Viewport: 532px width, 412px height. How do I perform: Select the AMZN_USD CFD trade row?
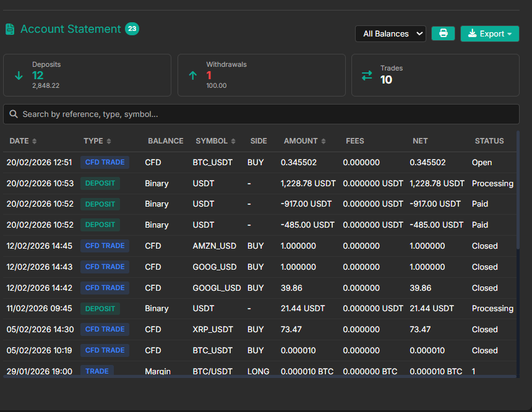click(260, 246)
